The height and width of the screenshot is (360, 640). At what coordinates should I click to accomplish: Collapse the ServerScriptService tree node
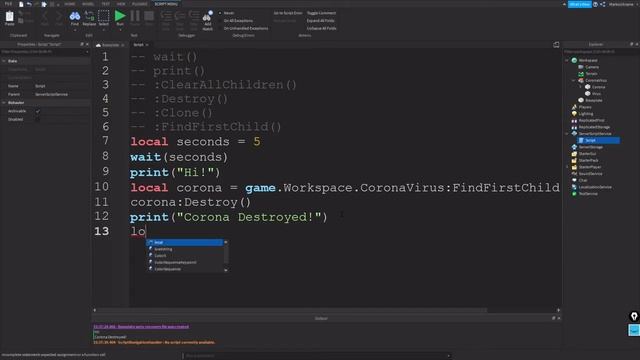click(x=567, y=133)
